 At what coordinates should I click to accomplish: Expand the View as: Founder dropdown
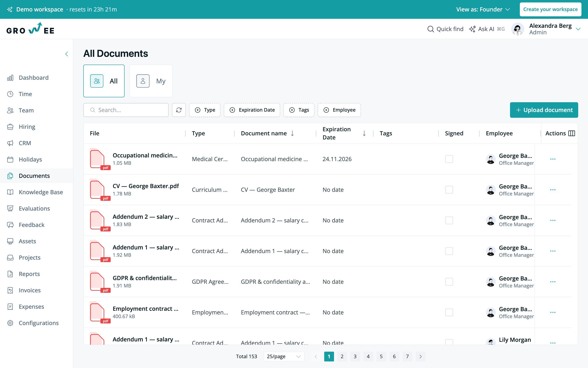coord(483,9)
